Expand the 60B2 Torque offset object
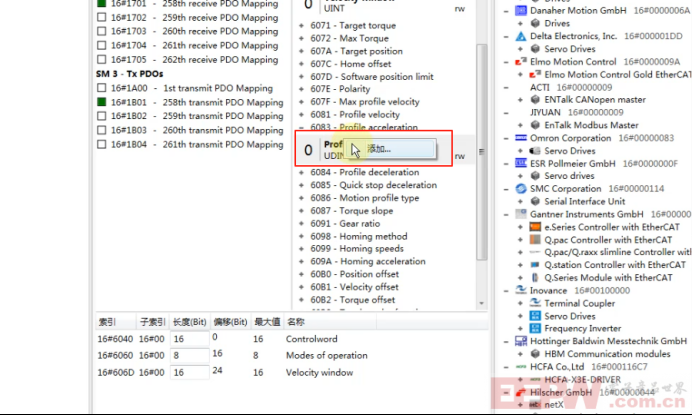This screenshot has width=692, height=415. click(x=301, y=300)
